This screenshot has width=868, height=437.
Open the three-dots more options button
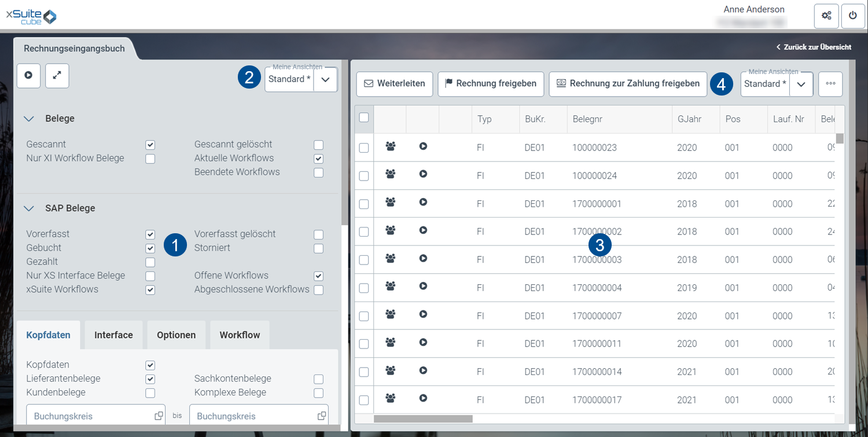click(x=830, y=84)
